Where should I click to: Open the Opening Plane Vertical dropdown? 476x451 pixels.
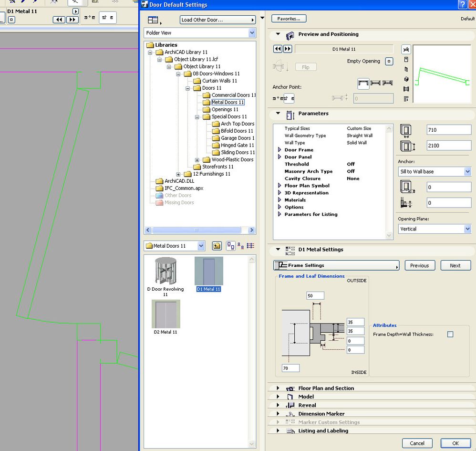(434, 229)
